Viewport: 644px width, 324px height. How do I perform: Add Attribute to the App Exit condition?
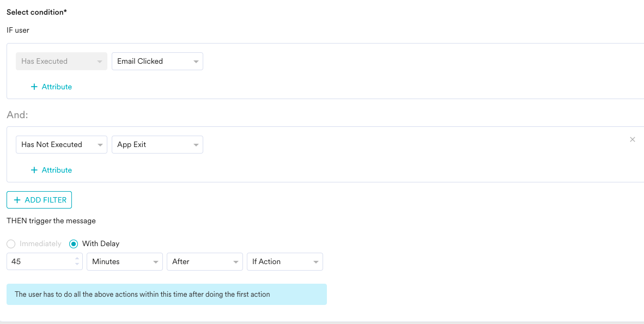(51, 170)
